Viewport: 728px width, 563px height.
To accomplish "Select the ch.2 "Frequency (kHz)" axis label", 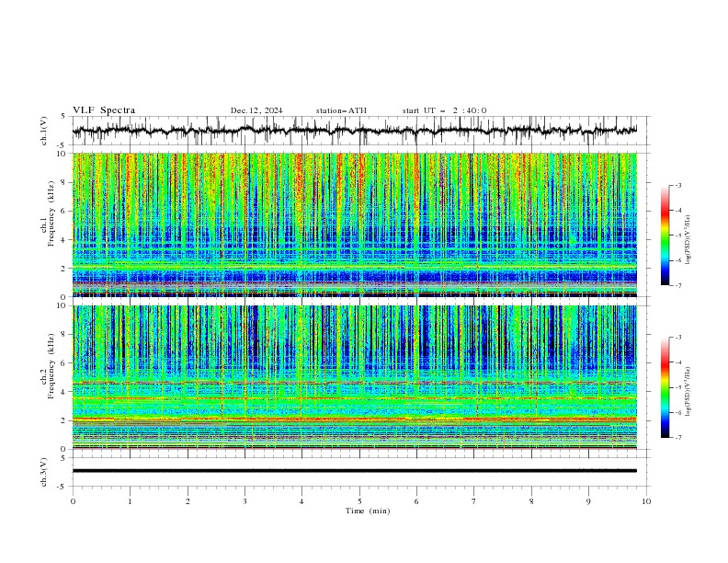I will [51, 365].
